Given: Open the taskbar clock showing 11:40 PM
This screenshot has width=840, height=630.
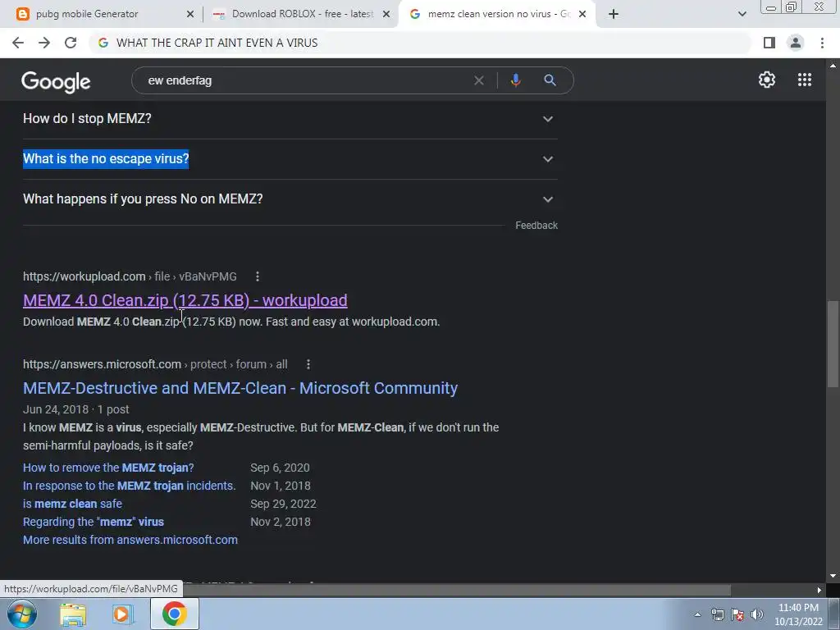Looking at the screenshot, I should click(798, 614).
